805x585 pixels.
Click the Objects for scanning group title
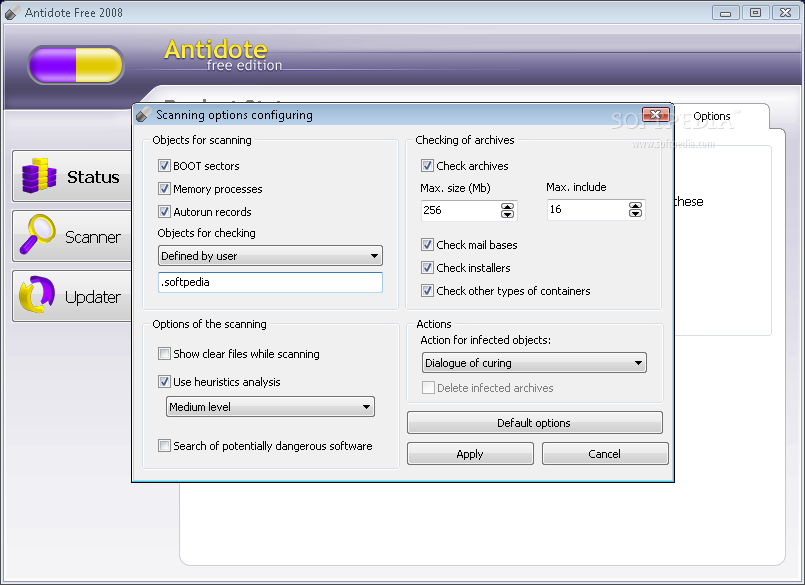pyautogui.click(x=202, y=140)
